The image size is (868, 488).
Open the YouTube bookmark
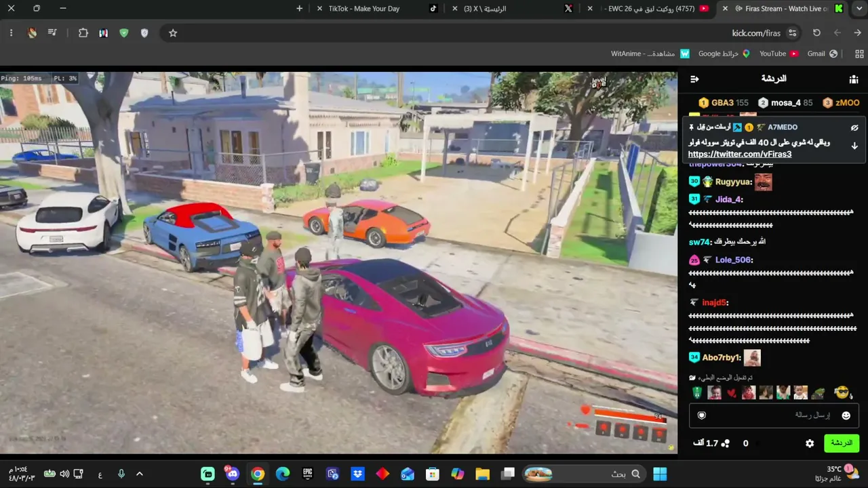tap(778, 54)
